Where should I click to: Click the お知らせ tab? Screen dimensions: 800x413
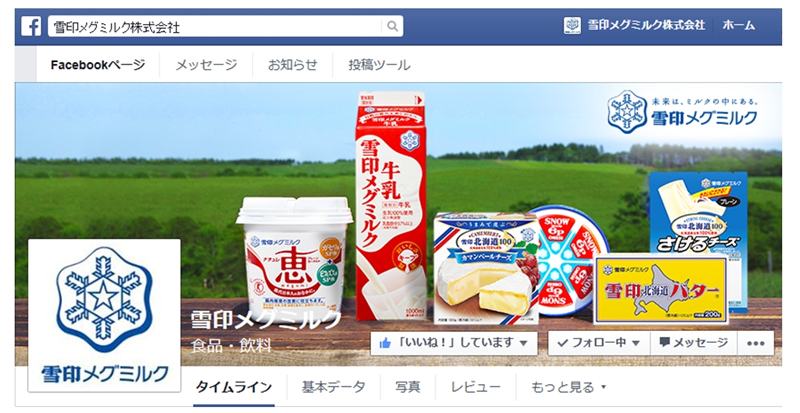292,65
